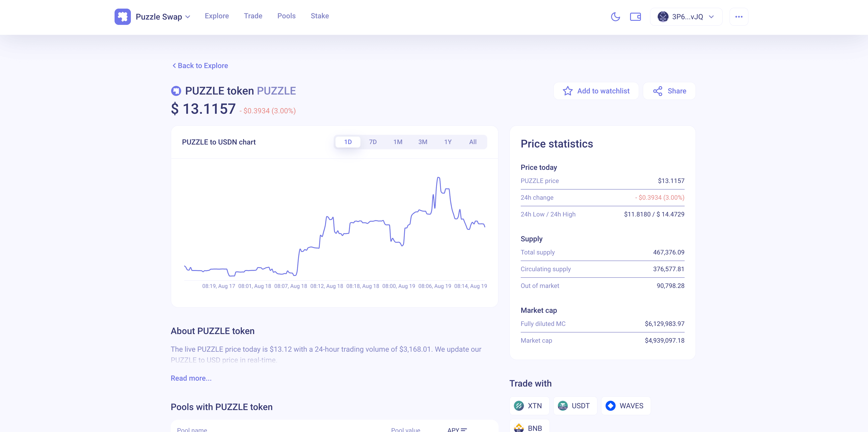The image size is (868, 432).
Task: Open the Pools menu item
Action: point(286,16)
